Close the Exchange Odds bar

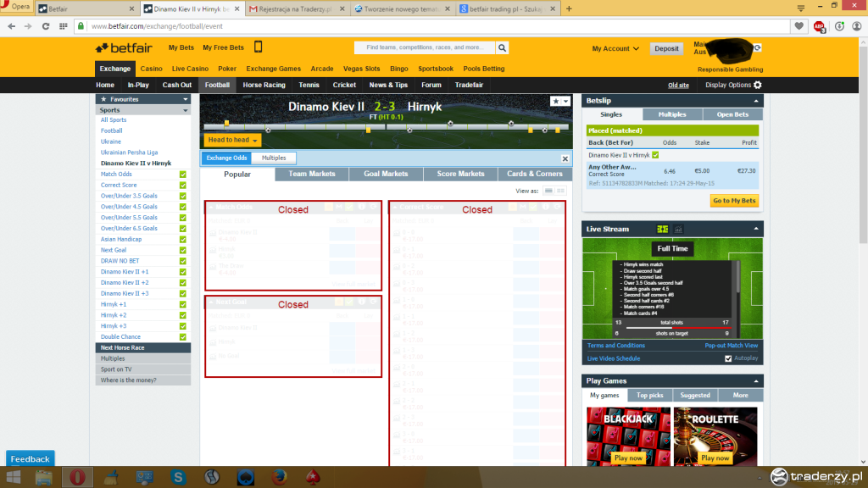[565, 158]
